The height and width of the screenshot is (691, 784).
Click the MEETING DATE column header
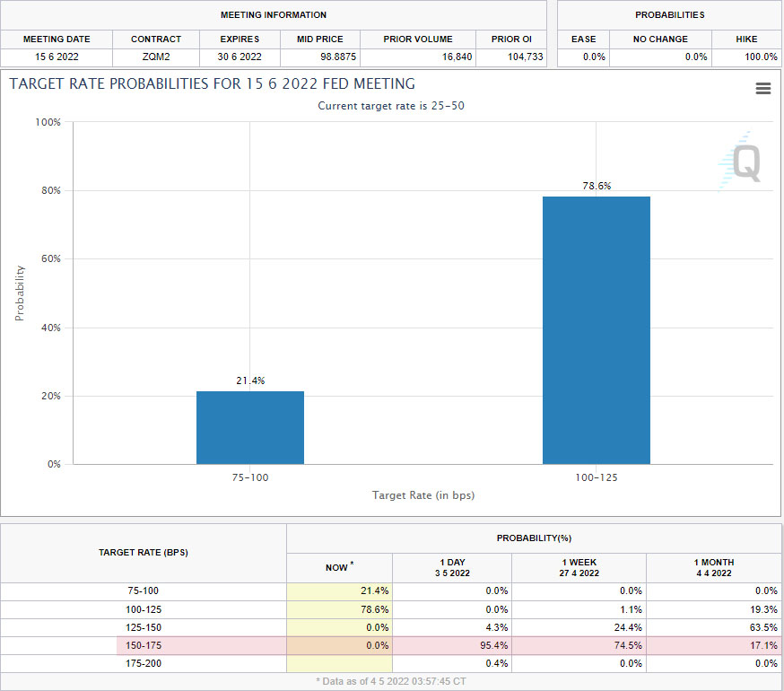coord(57,39)
